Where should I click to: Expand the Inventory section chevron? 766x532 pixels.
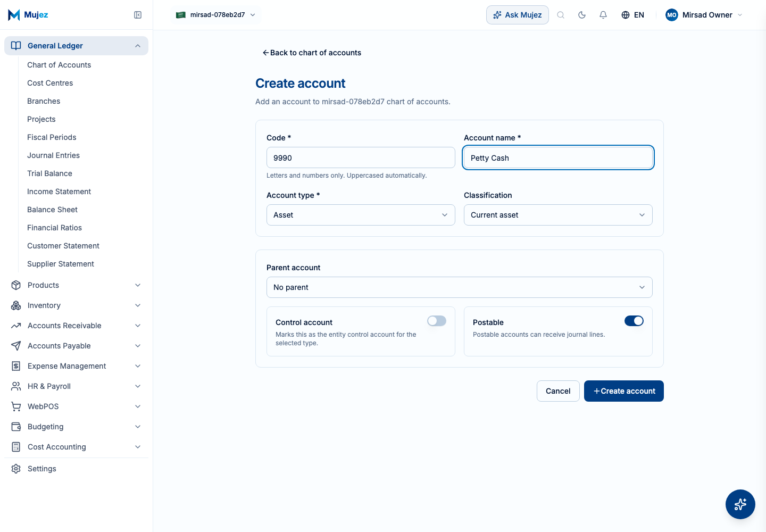(138, 305)
